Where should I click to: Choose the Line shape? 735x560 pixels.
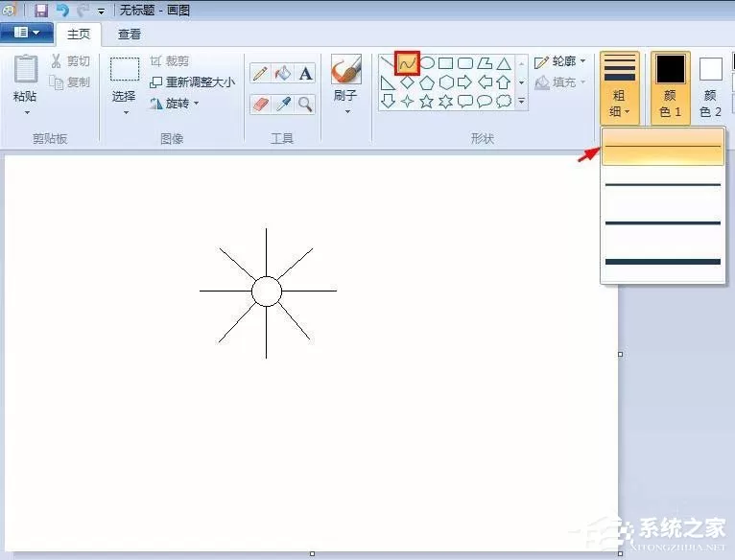coord(388,62)
